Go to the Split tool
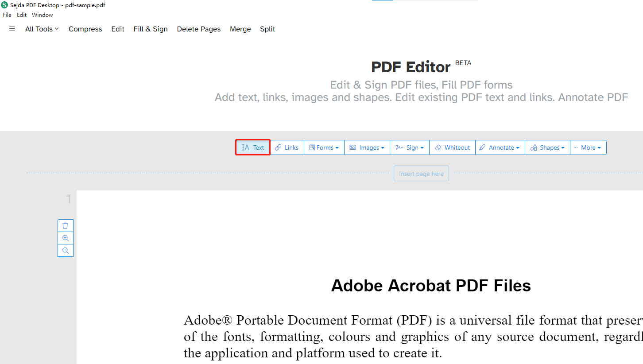 coord(267,29)
